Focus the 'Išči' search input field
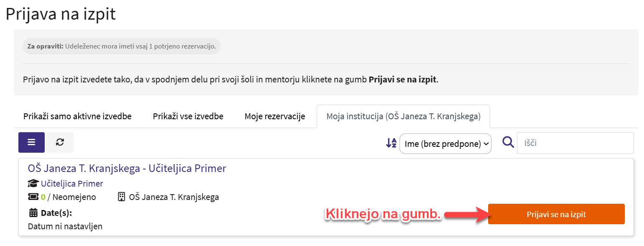This screenshot has height=246, width=644. coord(575,143)
